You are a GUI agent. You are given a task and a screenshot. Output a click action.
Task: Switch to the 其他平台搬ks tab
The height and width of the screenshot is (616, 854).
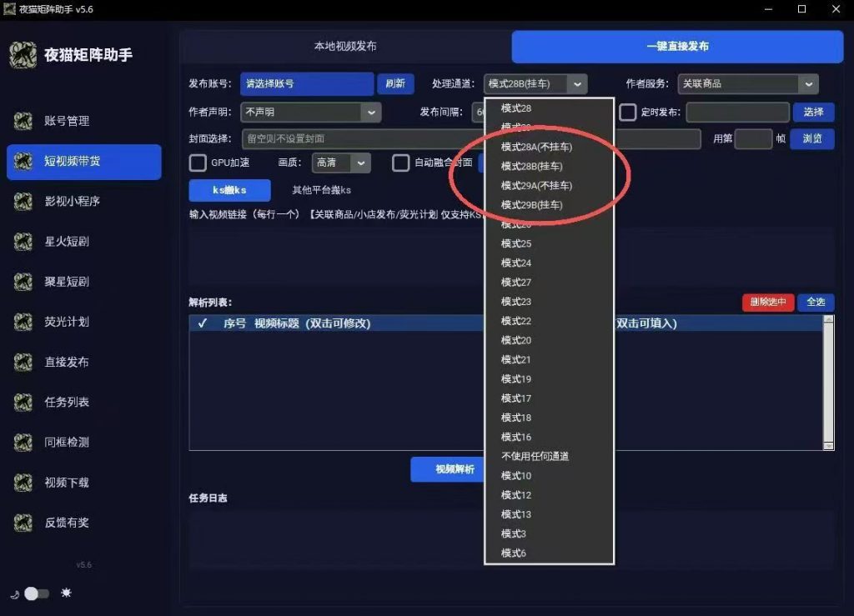click(x=321, y=190)
